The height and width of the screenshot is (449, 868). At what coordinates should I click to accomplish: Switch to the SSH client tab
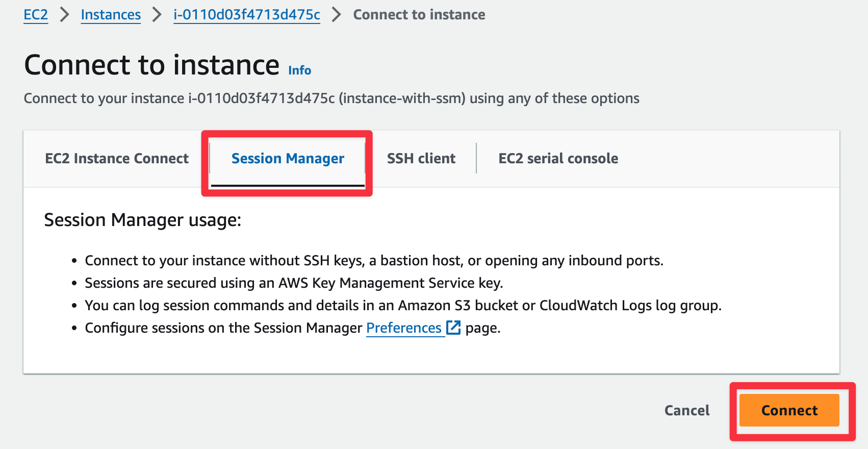point(421,159)
